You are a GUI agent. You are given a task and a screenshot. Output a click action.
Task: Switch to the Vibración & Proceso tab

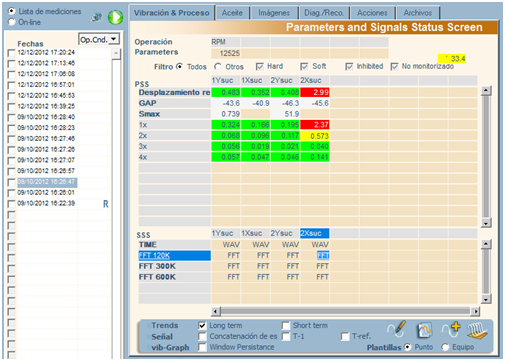click(x=172, y=13)
